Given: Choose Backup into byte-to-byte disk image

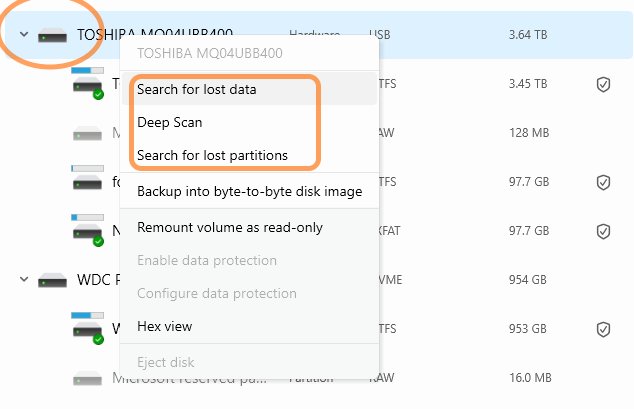Looking at the screenshot, I should coord(249,191).
